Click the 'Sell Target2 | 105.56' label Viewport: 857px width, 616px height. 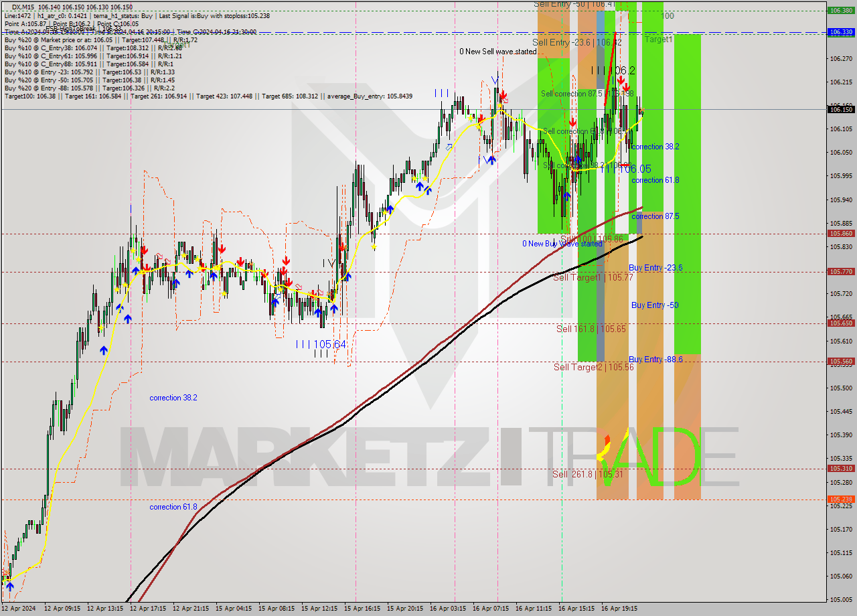(x=594, y=367)
